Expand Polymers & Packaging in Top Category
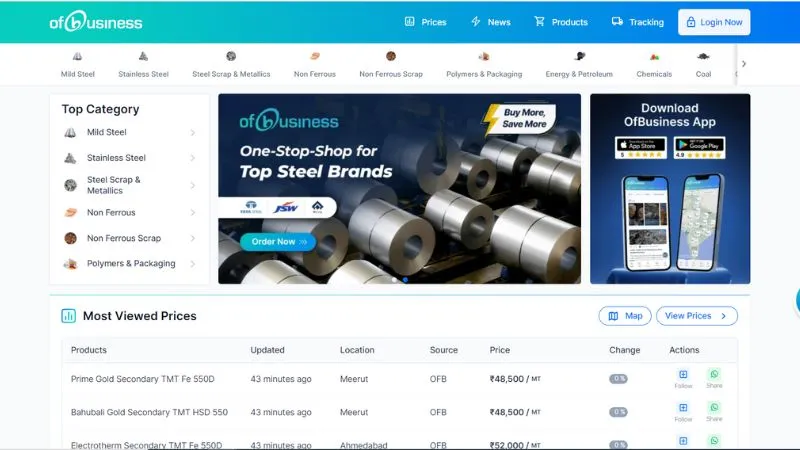The image size is (800, 450). coord(193,264)
